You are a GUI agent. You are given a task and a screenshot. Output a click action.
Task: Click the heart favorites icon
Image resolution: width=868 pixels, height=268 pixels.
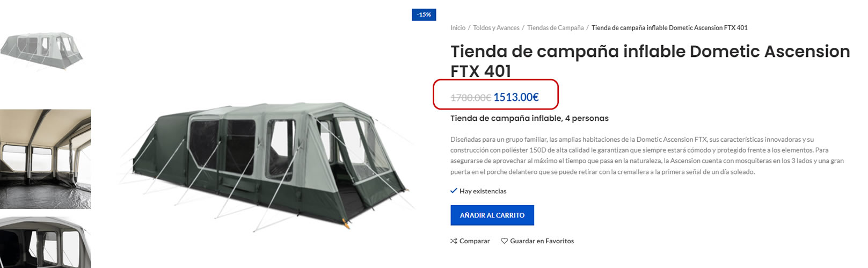pyautogui.click(x=504, y=241)
